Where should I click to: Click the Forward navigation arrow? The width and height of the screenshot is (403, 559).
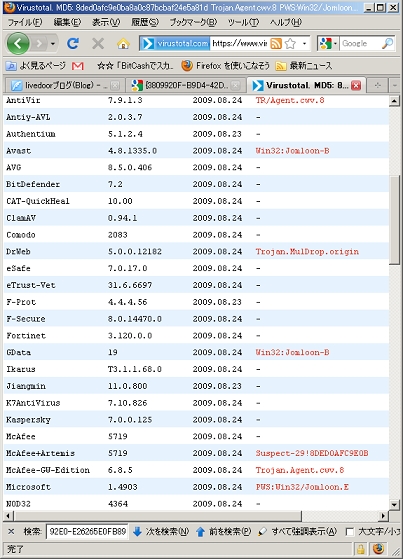39,44
